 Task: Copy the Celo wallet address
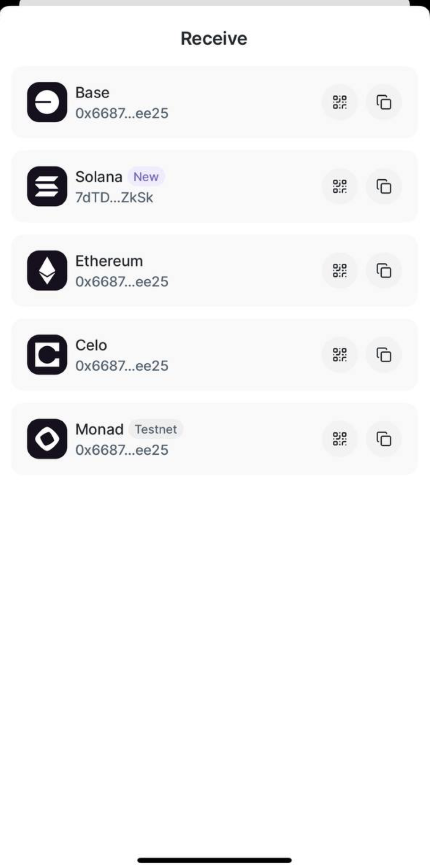click(384, 355)
